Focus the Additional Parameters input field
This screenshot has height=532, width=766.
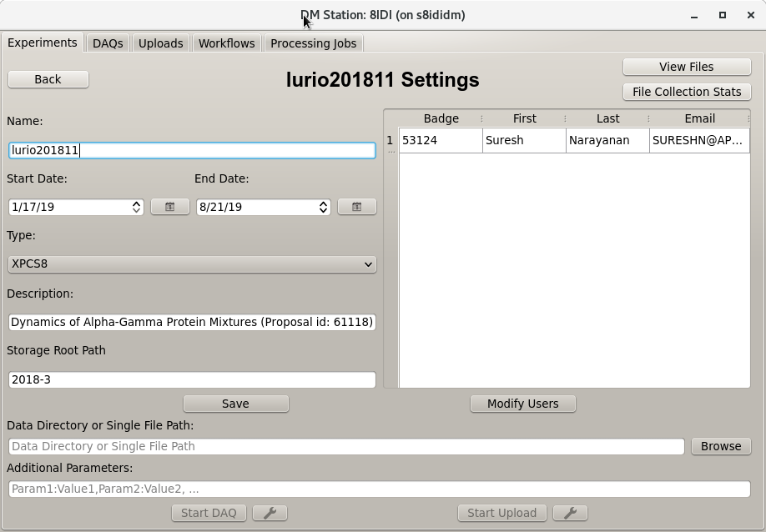pyautogui.click(x=379, y=489)
